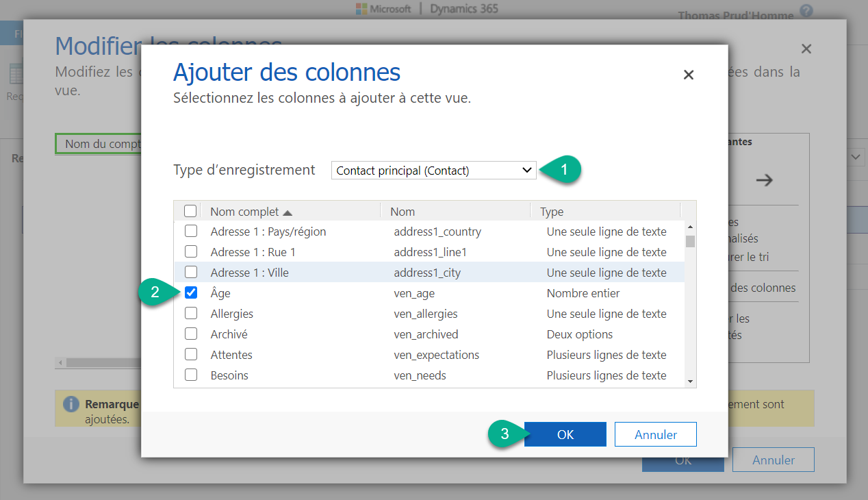
Task: Dismiss Ajouter des colonnes with its X icon
Action: tap(689, 75)
